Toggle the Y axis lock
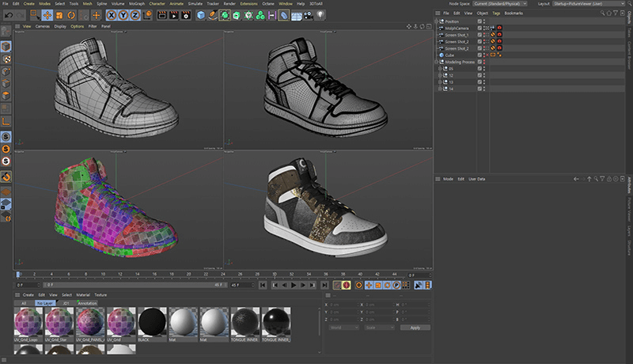Screen dimensions: 633x364 123,15
